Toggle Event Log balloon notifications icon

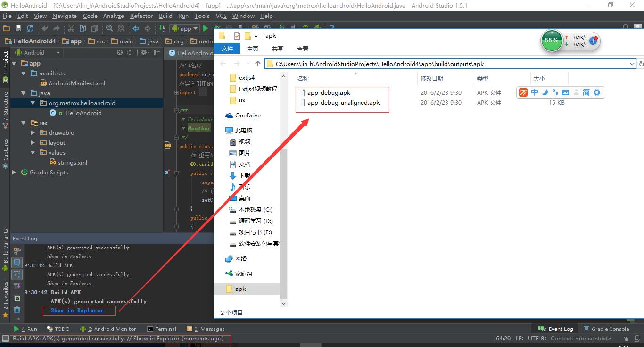click(x=17, y=262)
